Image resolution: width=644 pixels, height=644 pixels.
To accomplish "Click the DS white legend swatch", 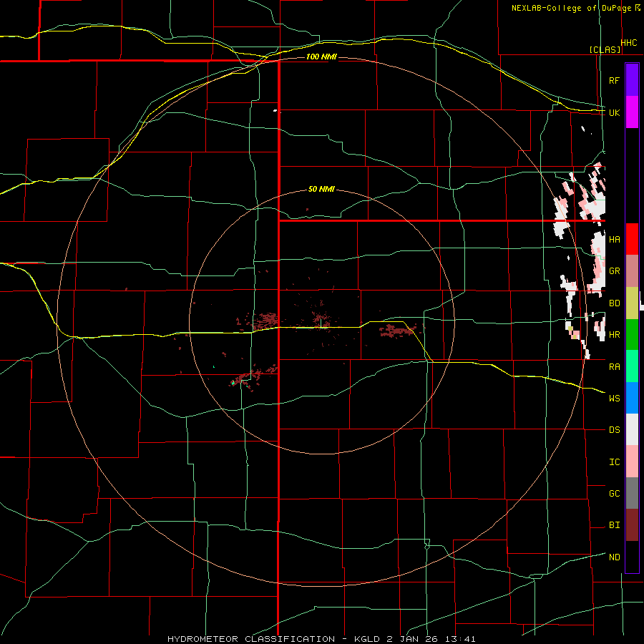I will coord(632,429).
